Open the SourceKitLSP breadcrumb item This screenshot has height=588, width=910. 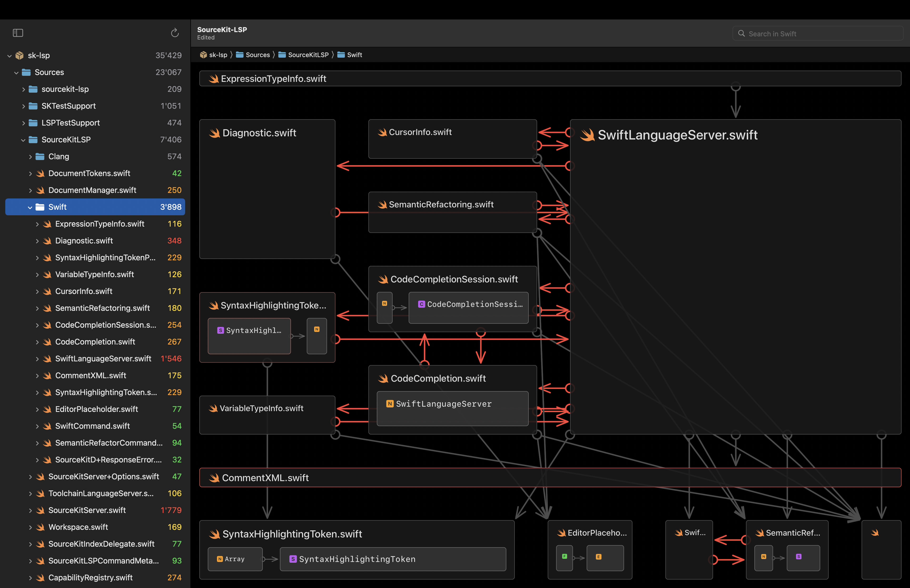pyautogui.click(x=303, y=55)
